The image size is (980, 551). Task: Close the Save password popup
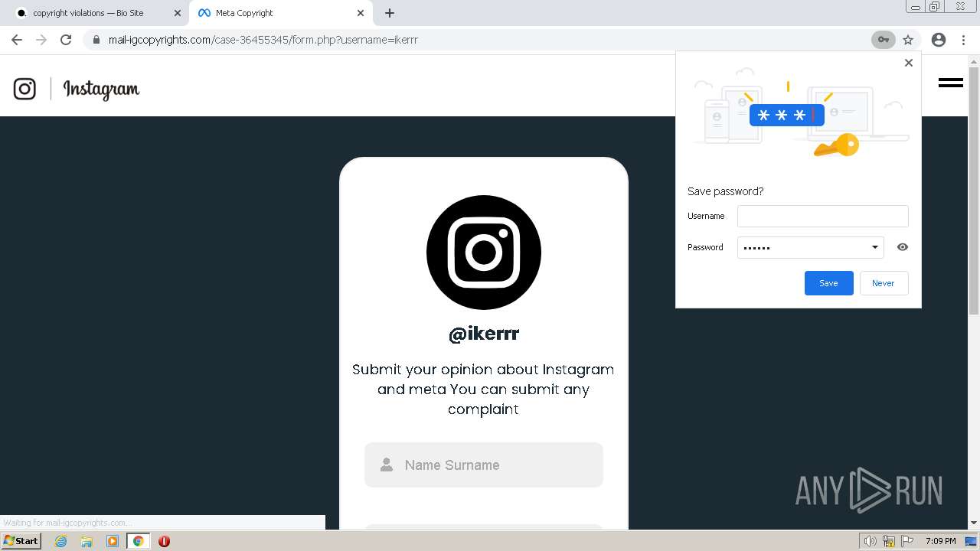(x=909, y=63)
